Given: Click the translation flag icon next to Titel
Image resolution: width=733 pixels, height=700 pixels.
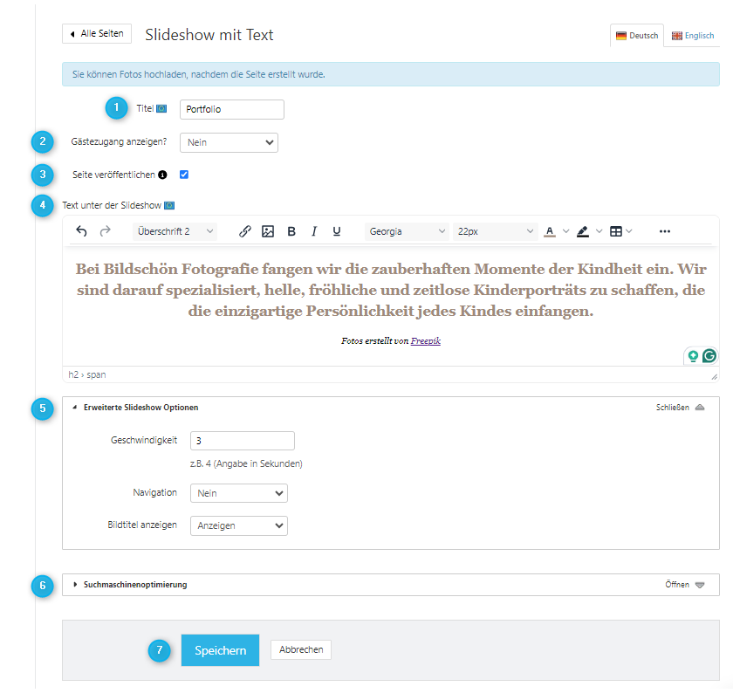Looking at the screenshot, I should (x=161, y=108).
